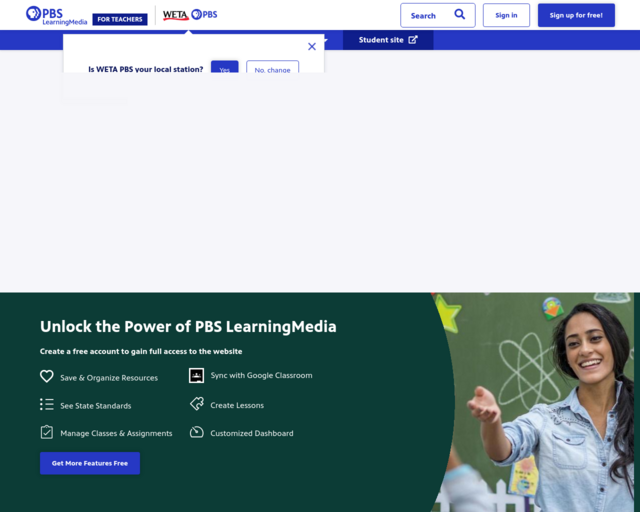Viewport: 640px width, 512px height.
Task: Click the PBS LearningMedia logo
Action: pyautogui.click(x=56, y=16)
